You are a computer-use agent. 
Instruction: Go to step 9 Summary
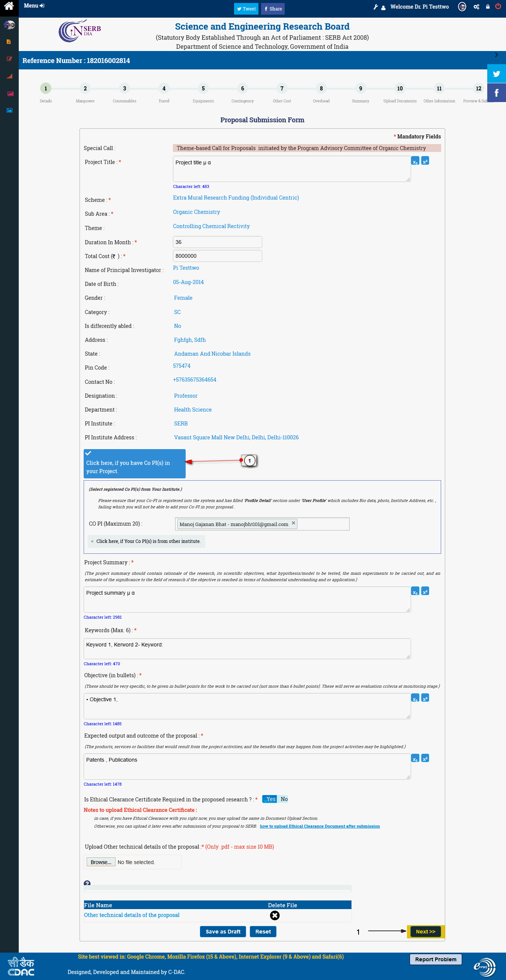(361, 89)
